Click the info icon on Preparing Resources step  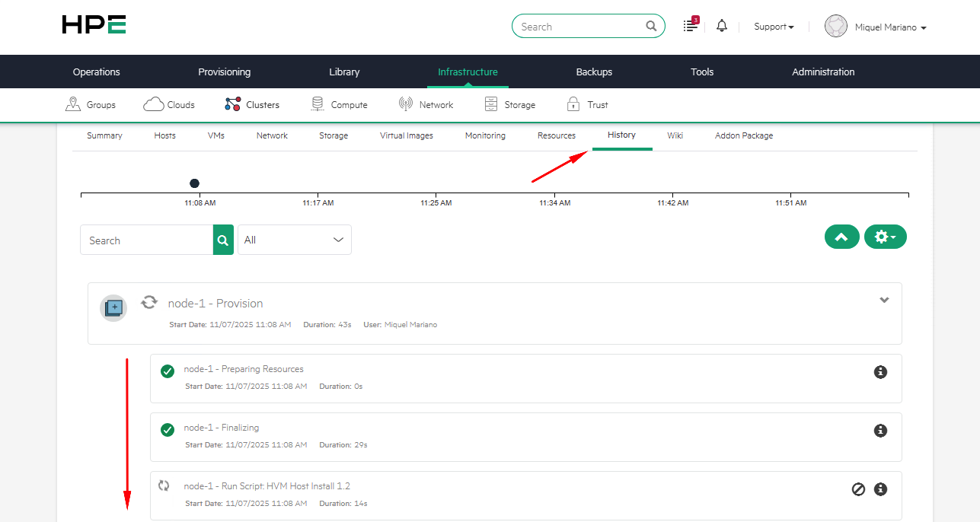click(880, 371)
